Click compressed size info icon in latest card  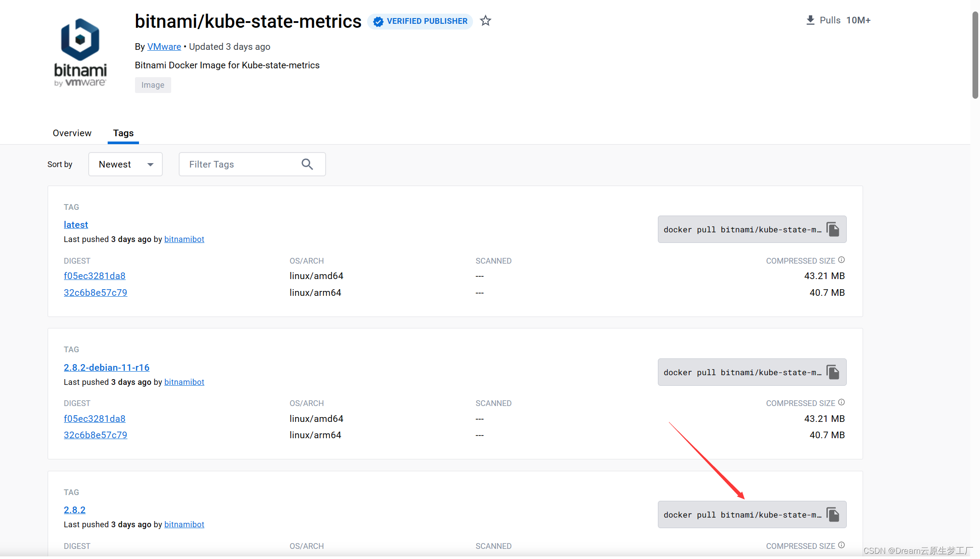(841, 260)
